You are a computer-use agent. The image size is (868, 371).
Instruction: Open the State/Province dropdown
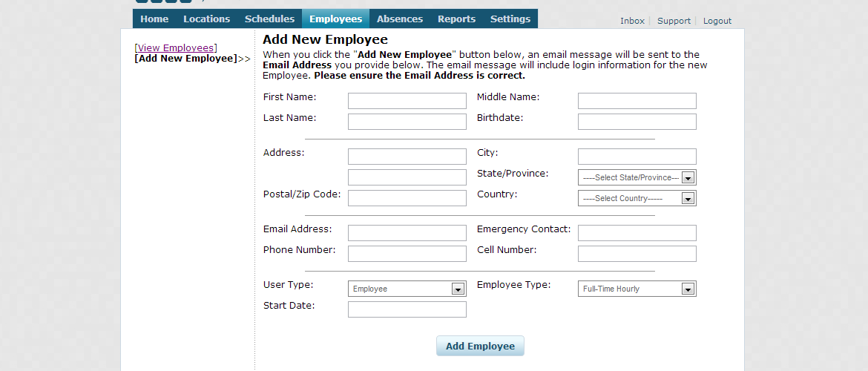click(x=637, y=178)
